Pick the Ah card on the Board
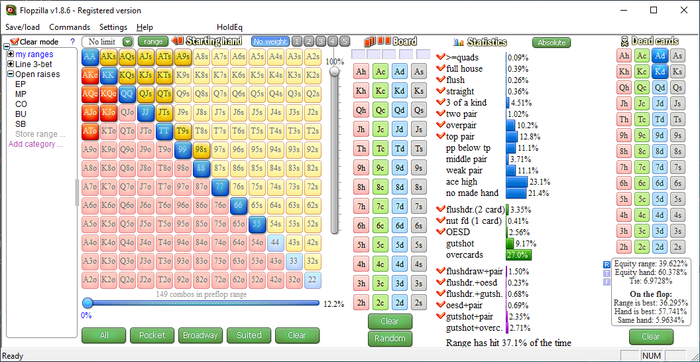The image size is (700, 362). [x=361, y=71]
